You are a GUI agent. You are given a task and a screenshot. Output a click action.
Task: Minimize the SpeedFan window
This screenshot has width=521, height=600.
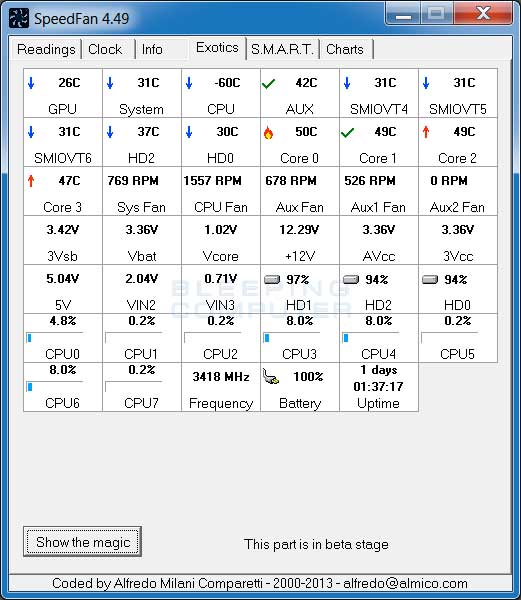pos(403,15)
